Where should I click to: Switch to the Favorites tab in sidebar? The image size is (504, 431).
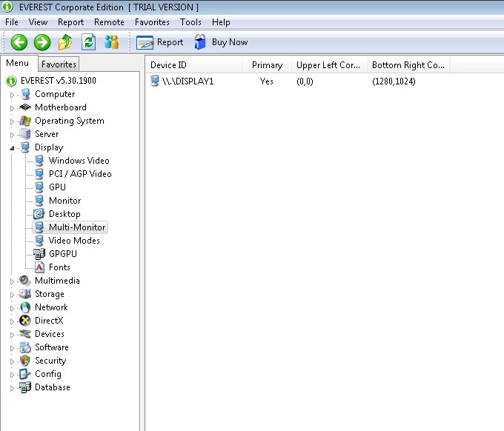[59, 64]
